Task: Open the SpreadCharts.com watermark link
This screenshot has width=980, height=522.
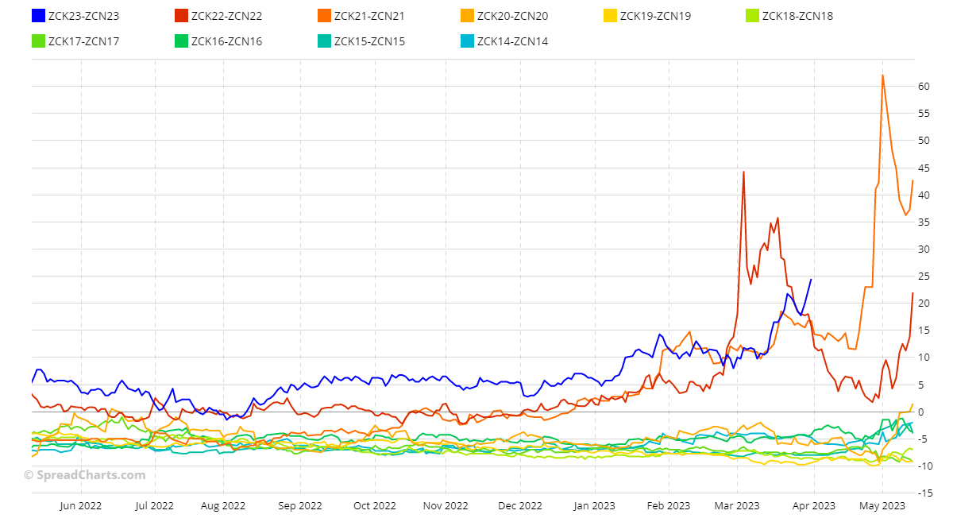Action: (85, 475)
